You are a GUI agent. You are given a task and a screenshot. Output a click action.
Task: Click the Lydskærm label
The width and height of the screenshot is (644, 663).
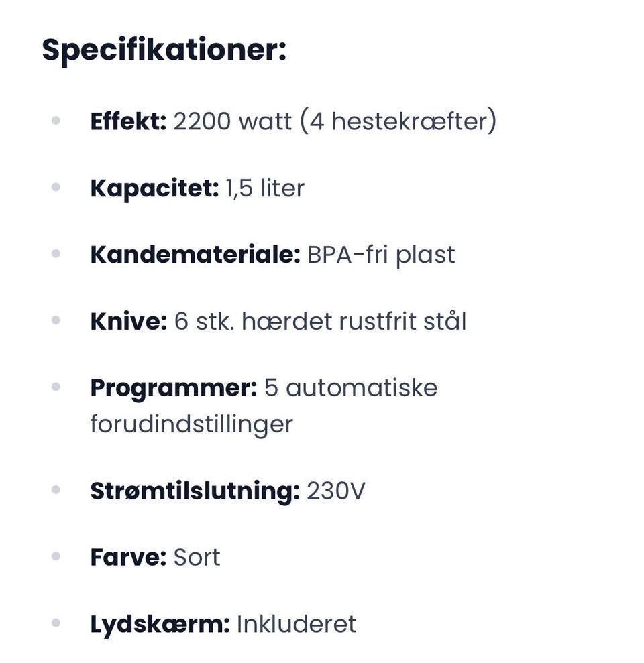point(160,624)
